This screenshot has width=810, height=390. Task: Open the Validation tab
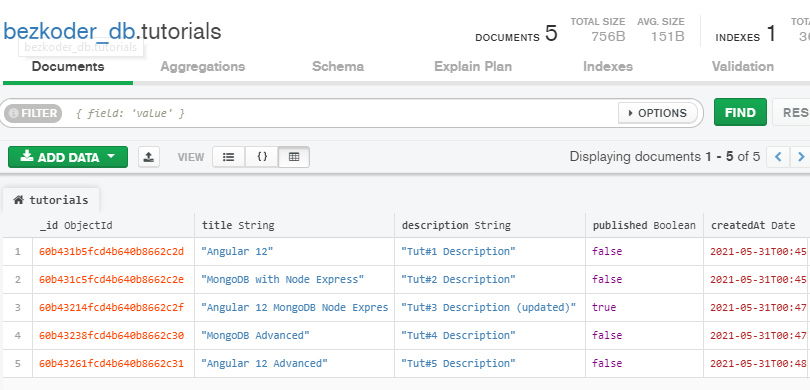(742, 67)
